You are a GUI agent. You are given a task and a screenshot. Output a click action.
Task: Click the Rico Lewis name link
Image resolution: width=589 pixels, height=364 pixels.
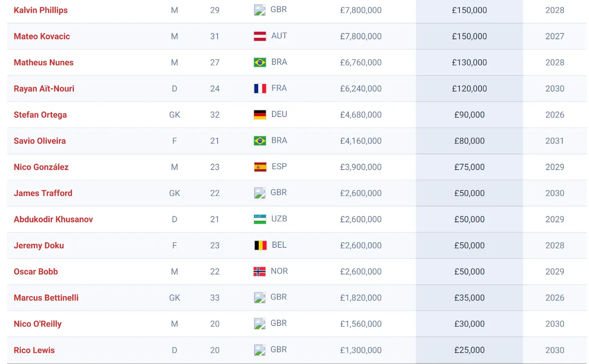coord(34,350)
